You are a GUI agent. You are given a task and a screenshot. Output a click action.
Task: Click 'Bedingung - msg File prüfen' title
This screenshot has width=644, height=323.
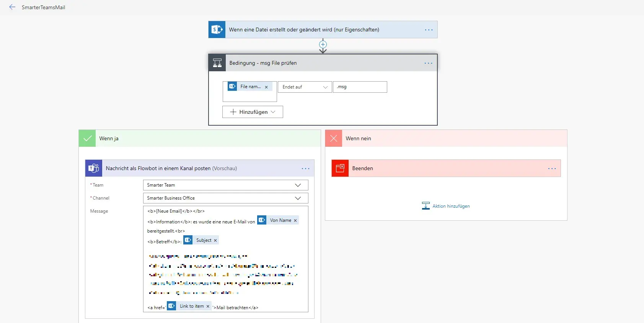pos(263,63)
